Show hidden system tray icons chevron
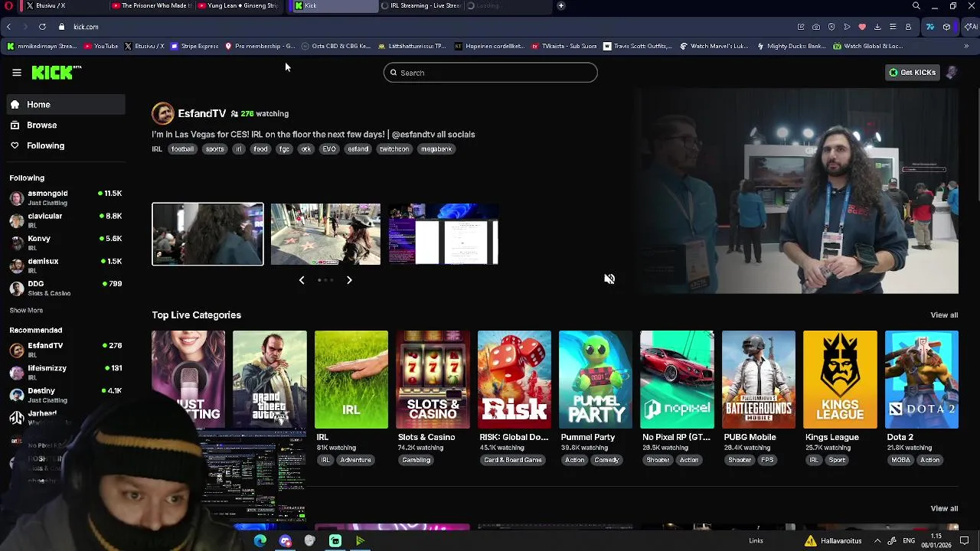 tap(877, 541)
